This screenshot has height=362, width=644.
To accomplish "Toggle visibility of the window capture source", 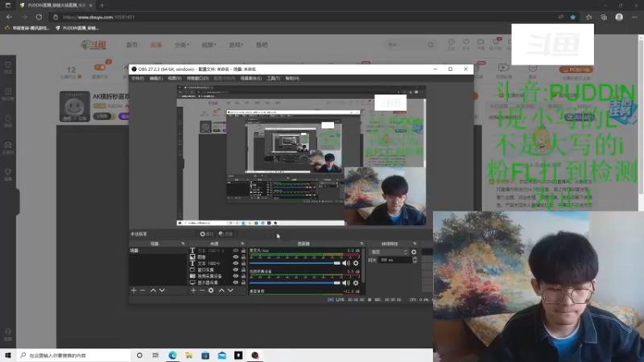I will pyautogui.click(x=236, y=269).
